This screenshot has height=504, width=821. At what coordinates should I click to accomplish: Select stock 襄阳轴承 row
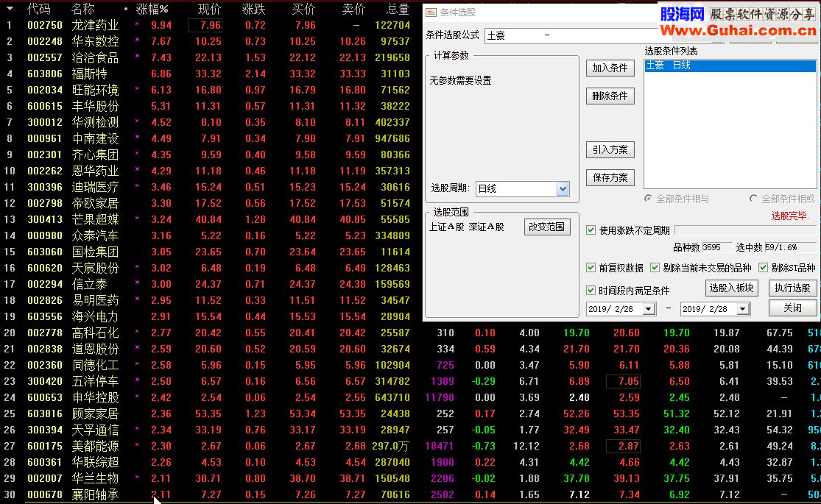point(411,495)
